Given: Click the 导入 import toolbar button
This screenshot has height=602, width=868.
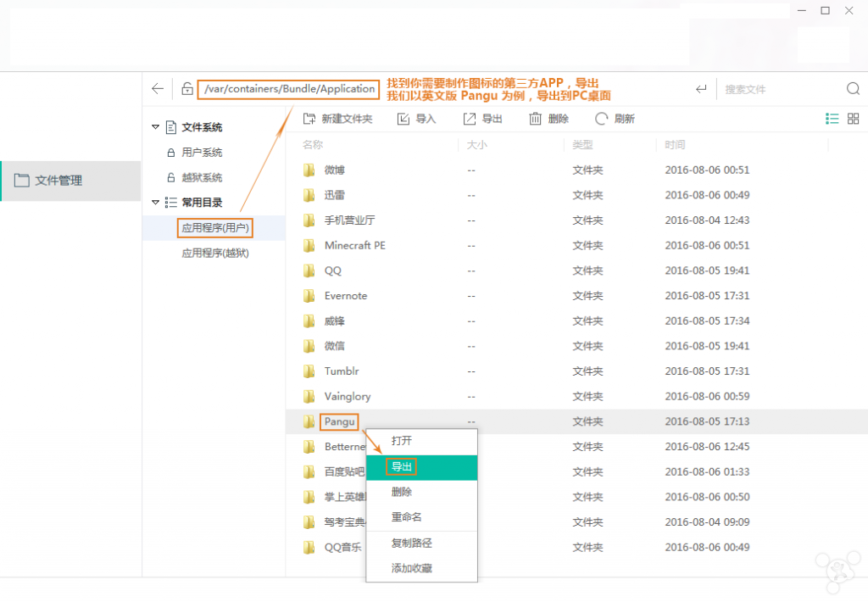Looking at the screenshot, I should click(417, 119).
